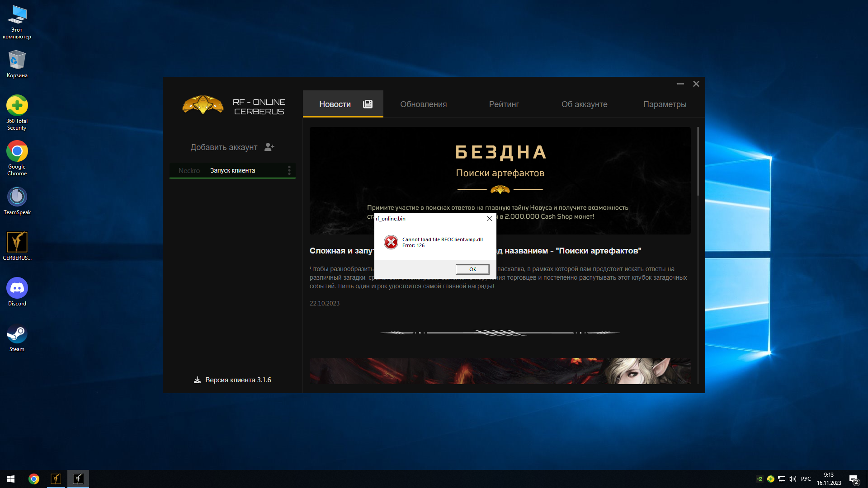Click the add account person icon
Viewport: 868px width, 488px height.
click(x=269, y=147)
